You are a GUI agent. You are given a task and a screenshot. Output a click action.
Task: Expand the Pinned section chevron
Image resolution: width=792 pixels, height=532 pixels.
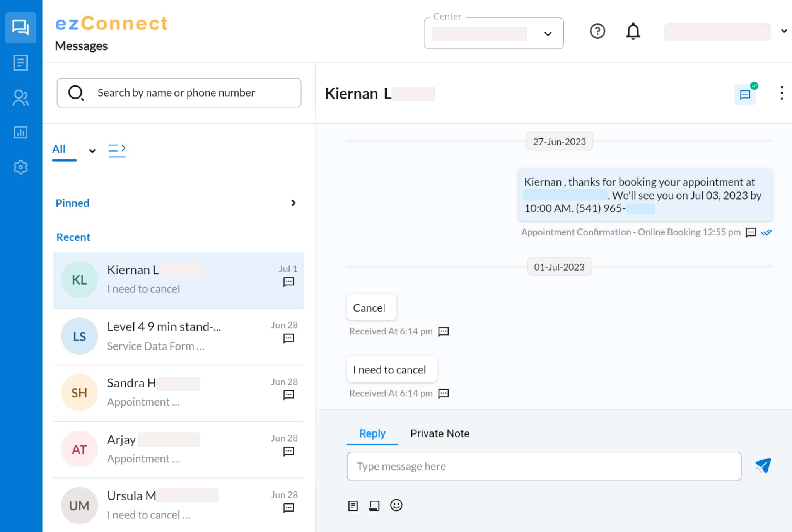point(294,203)
